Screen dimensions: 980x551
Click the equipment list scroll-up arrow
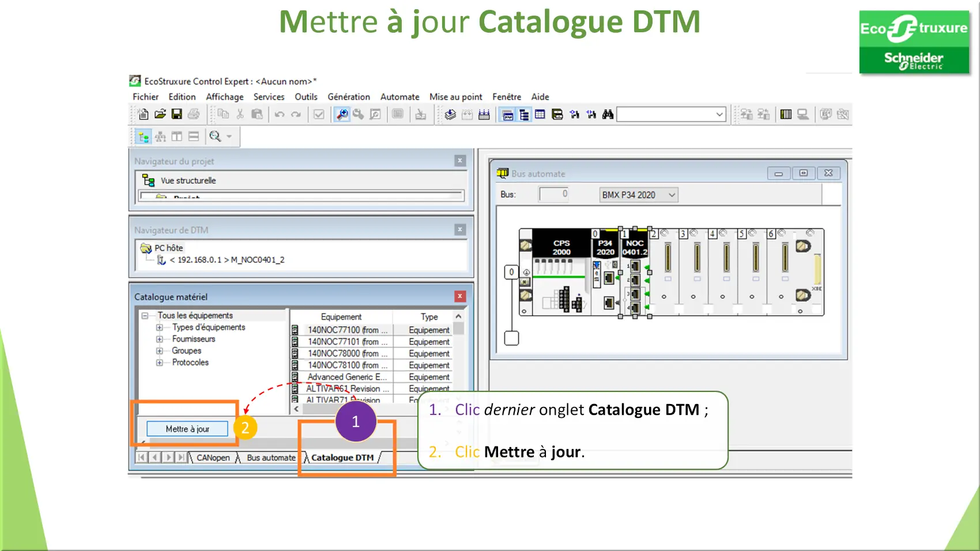[x=458, y=316]
